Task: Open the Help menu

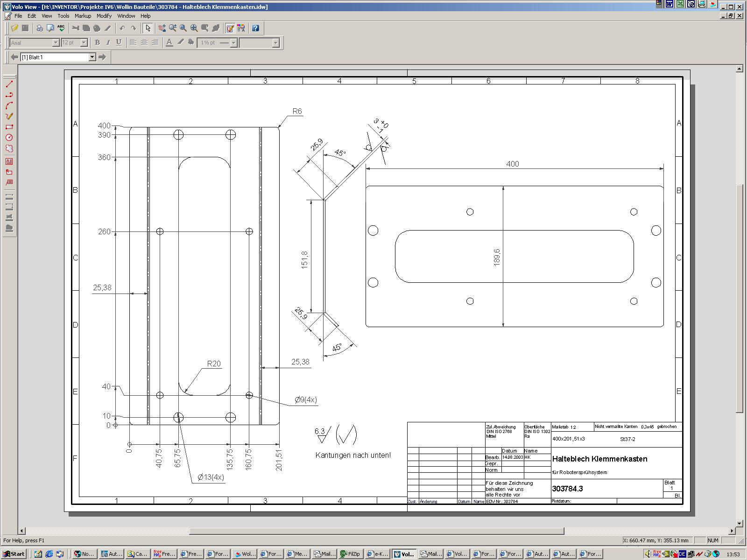Action: [x=146, y=16]
